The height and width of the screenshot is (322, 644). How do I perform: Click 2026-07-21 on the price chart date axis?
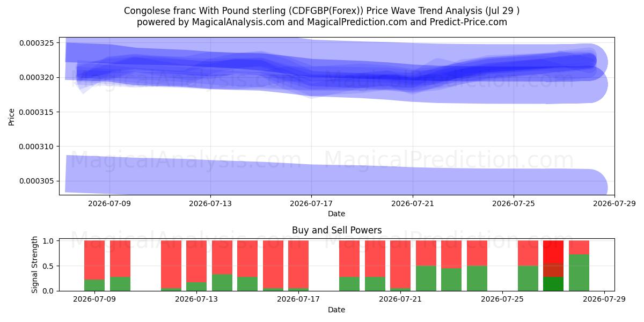413,203
